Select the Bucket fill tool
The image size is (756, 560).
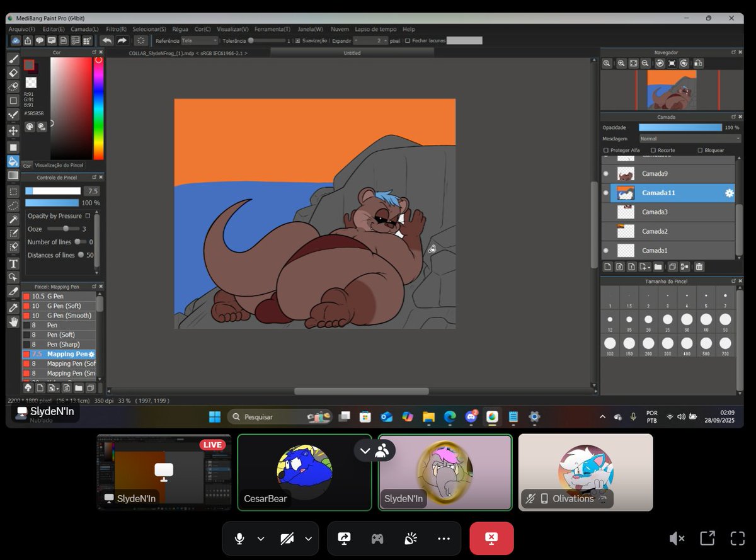point(13,161)
